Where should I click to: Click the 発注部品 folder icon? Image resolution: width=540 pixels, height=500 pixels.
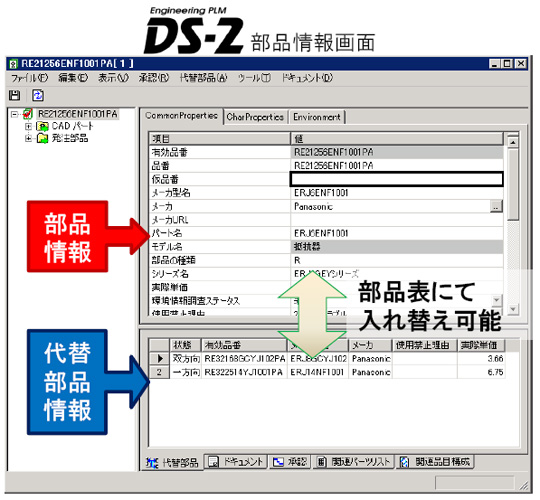click(42, 138)
